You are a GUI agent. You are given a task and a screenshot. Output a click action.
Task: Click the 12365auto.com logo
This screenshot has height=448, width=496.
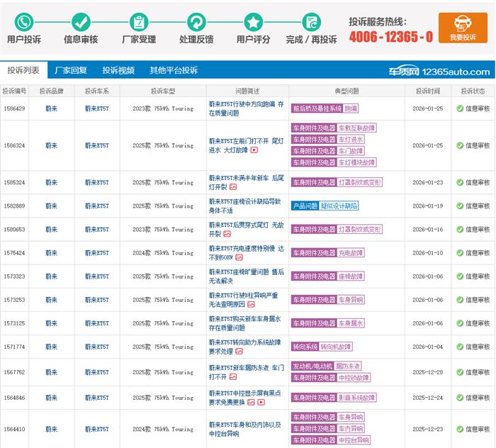439,72
